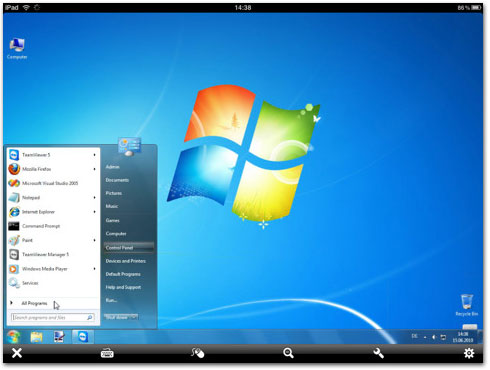The image size is (490, 370).
Task: Open Devices and Printers
Action: 126,261
